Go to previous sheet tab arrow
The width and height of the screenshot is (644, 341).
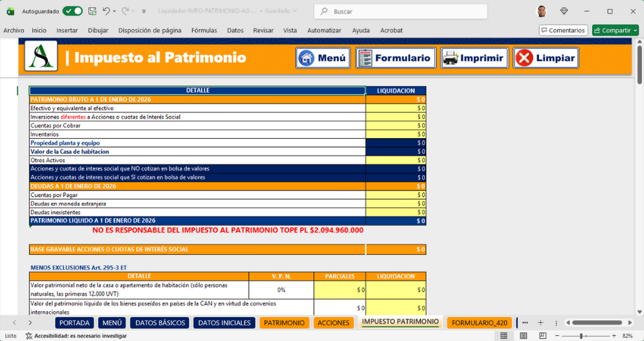click(14, 323)
